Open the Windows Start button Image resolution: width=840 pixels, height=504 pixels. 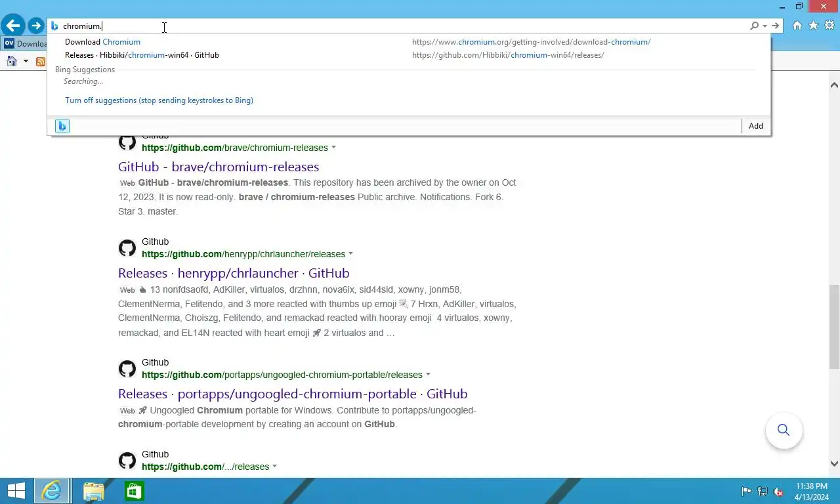[16, 491]
